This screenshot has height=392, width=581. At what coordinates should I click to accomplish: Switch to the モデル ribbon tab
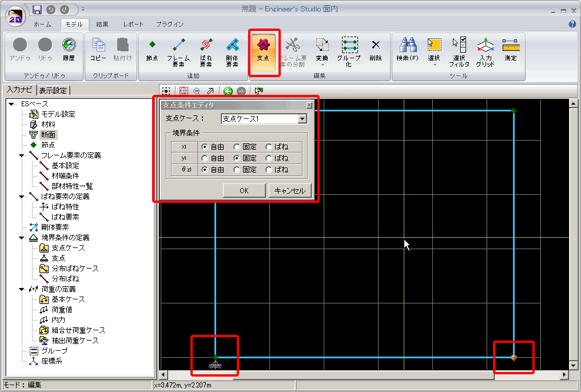pos(74,25)
